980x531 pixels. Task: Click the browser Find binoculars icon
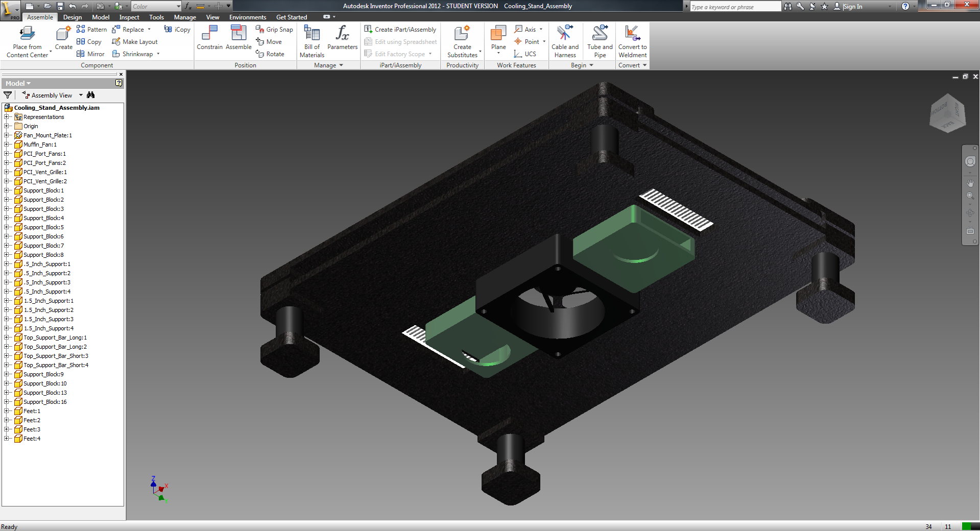[x=91, y=95]
